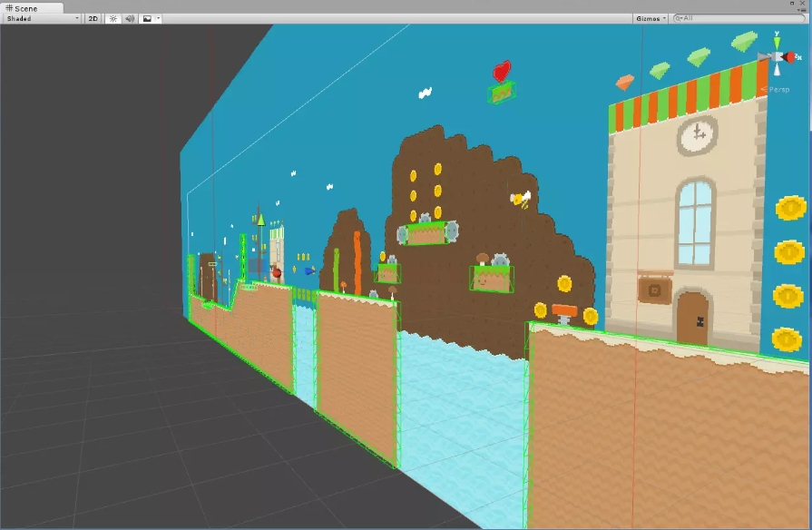Toggle scene lighting with the sun icon
The image size is (812, 530).
pos(113,18)
